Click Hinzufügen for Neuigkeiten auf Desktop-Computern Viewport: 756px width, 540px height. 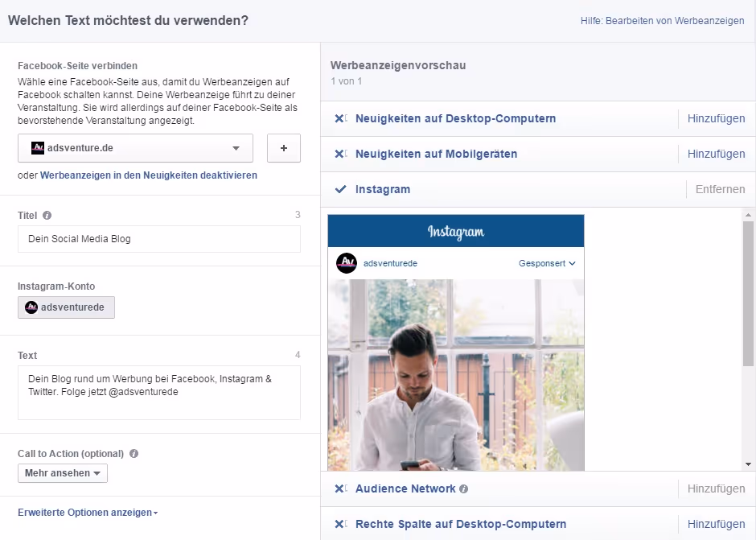click(x=716, y=119)
